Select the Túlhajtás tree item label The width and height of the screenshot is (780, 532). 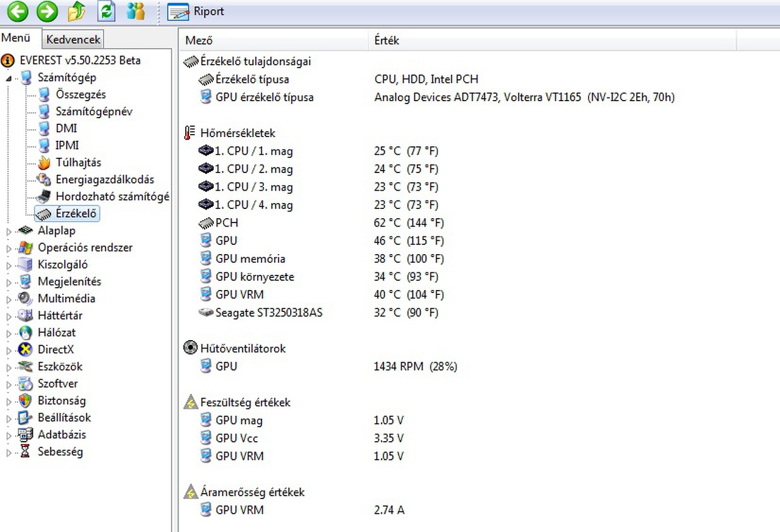click(x=79, y=163)
